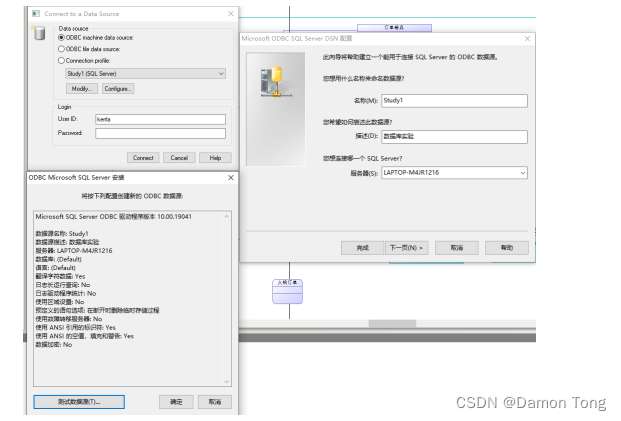
Task: Click the Modify button
Action: pos(82,89)
